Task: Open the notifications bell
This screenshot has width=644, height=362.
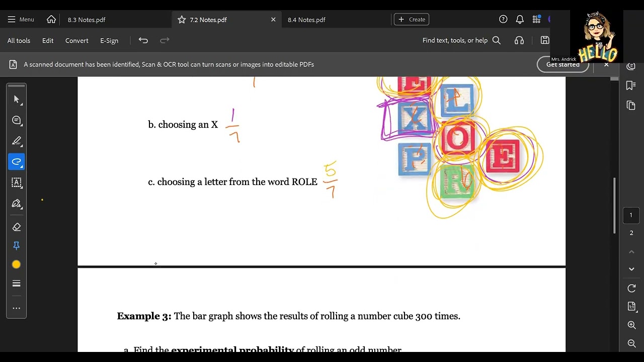Action: [520, 19]
